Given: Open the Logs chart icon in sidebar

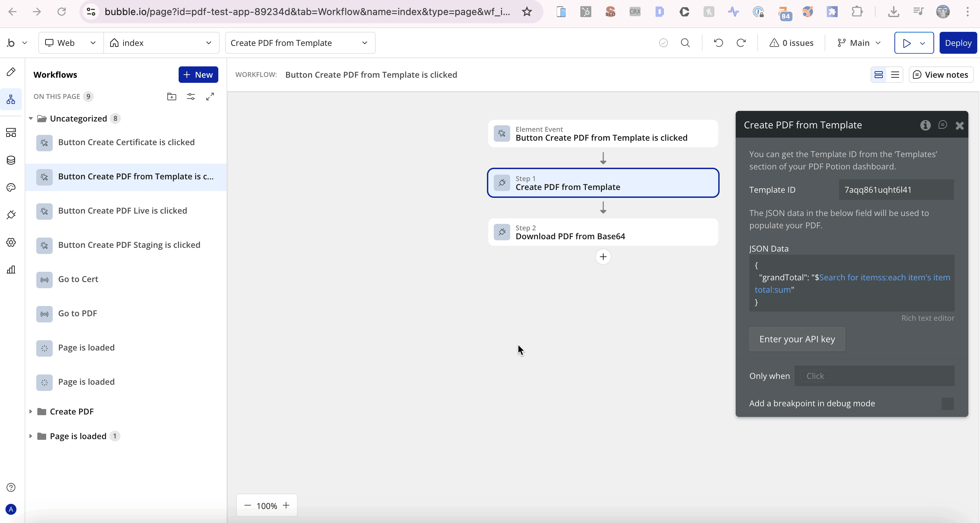Looking at the screenshot, I should pyautogui.click(x=11, y=270).
